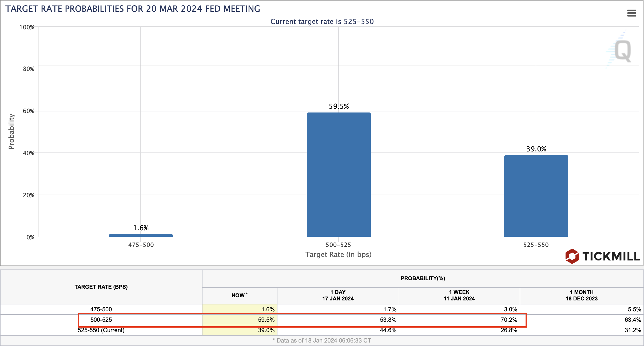
Task: Select the 500-525 target rate row label
Action: click(x=101, y=320)
